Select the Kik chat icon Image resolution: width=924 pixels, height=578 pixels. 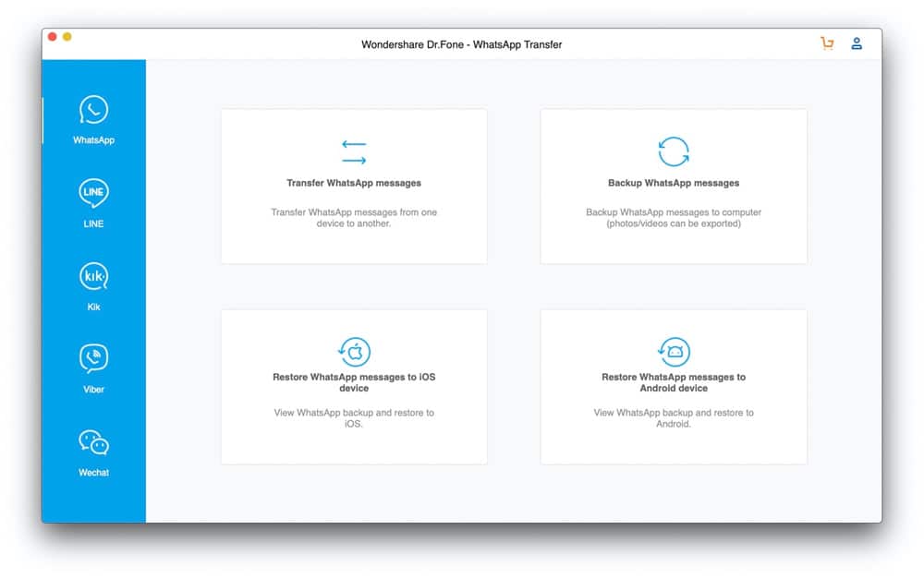[93, 276]
